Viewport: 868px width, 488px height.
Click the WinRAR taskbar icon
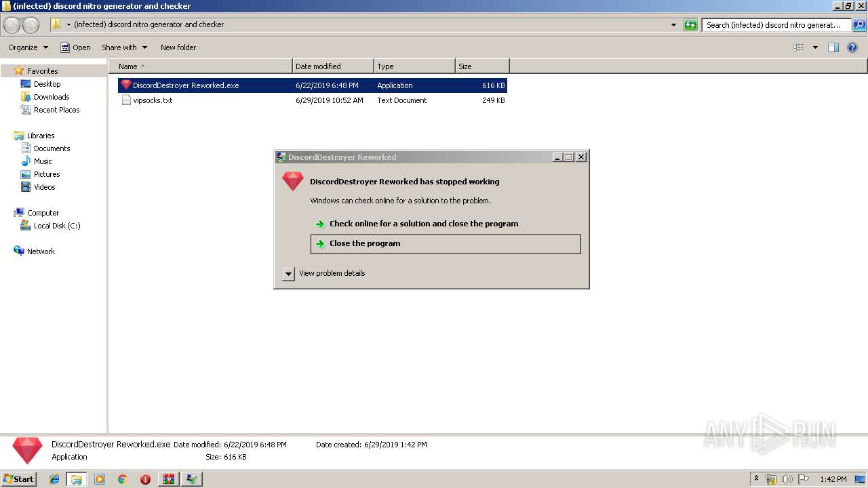point(169,479)
